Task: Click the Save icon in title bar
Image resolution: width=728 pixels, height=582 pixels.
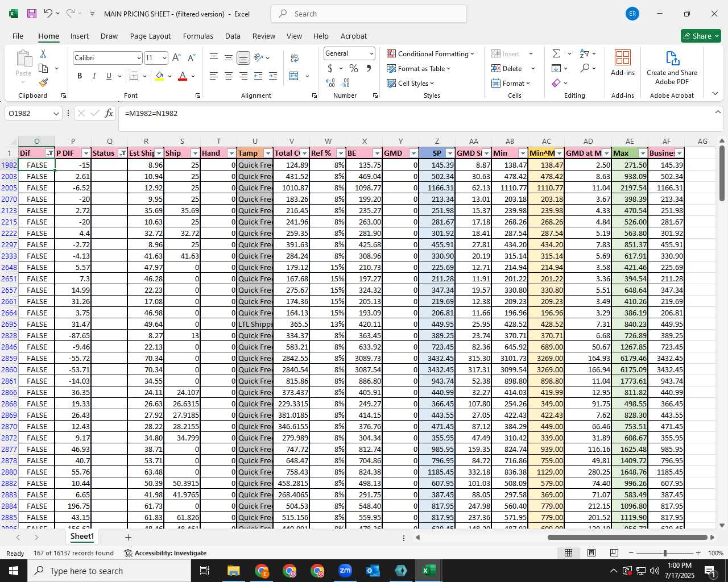Action: 32,14
